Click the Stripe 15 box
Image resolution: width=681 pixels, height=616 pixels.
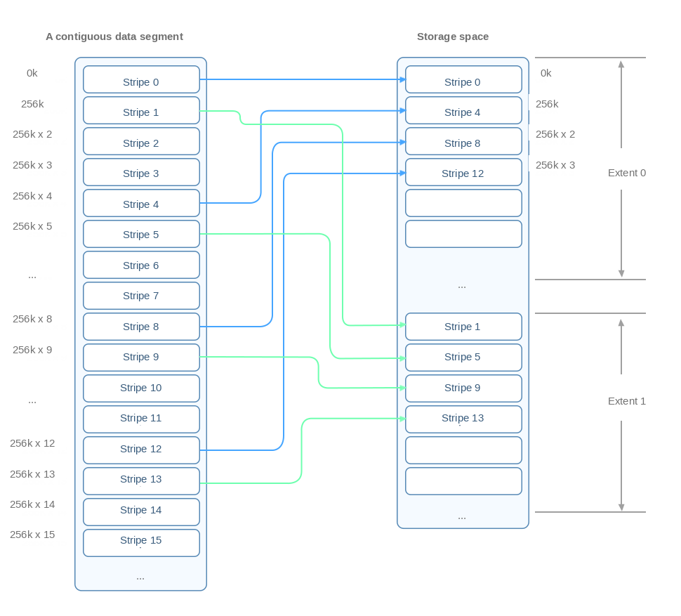[x=141, y=543]
